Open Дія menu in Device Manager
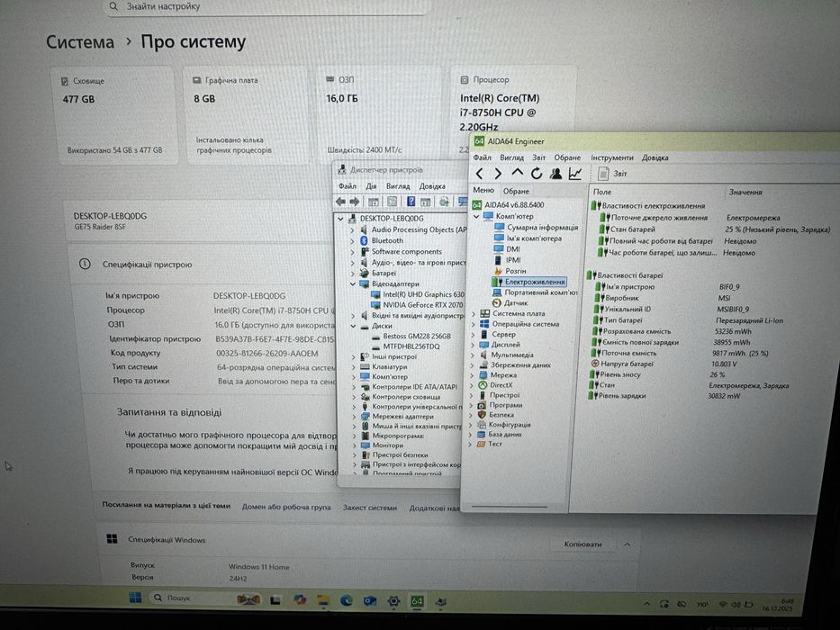Screen dimensions: 840x630 pos(371,186)
